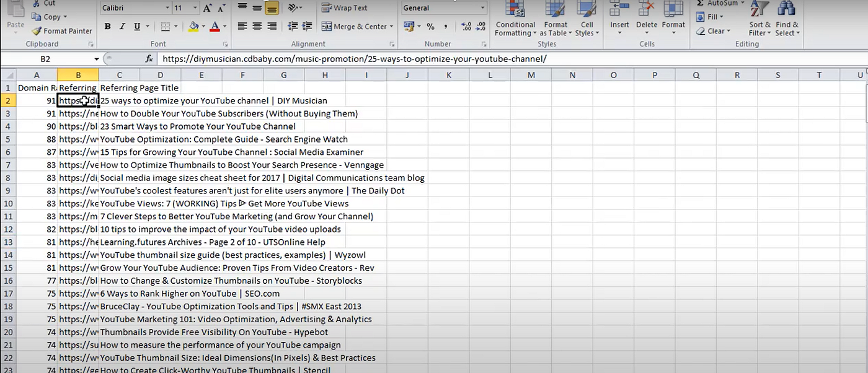Top align cell contents
The image size is (868, 373).
(x=242, y=7)
